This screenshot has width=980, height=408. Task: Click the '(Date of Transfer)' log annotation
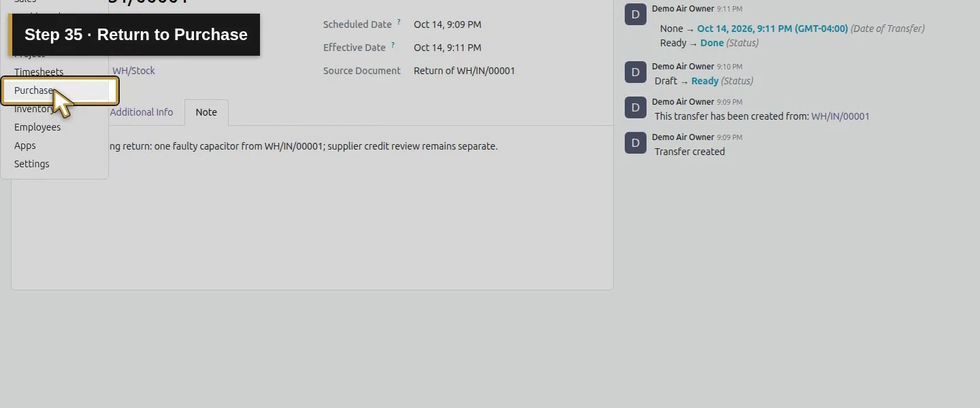(887, 29)
